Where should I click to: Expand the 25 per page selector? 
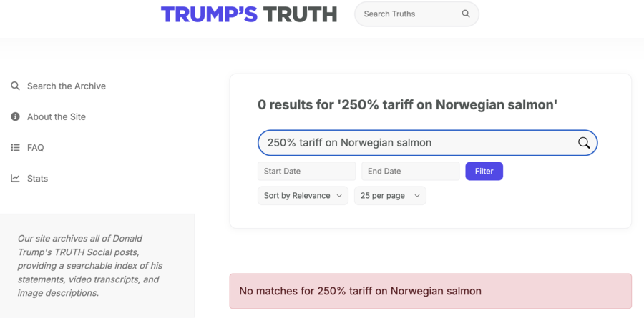pos(390,195)
